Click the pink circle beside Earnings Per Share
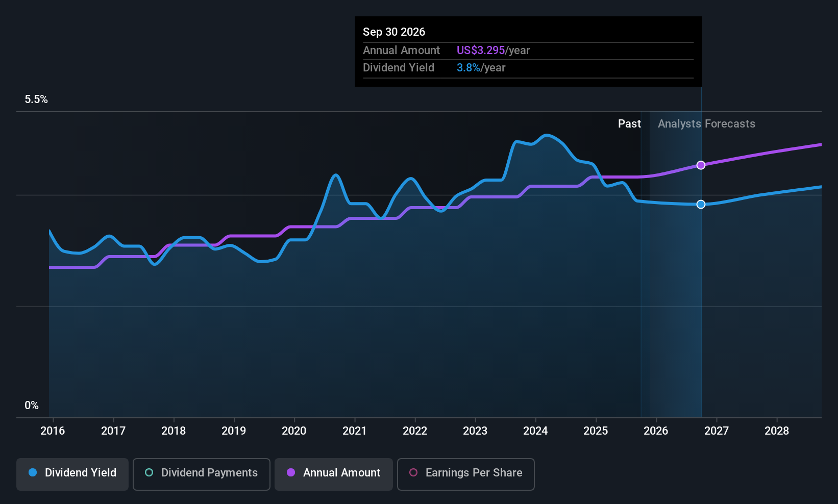Screen dimensions: 838x504 click(413, 473)
